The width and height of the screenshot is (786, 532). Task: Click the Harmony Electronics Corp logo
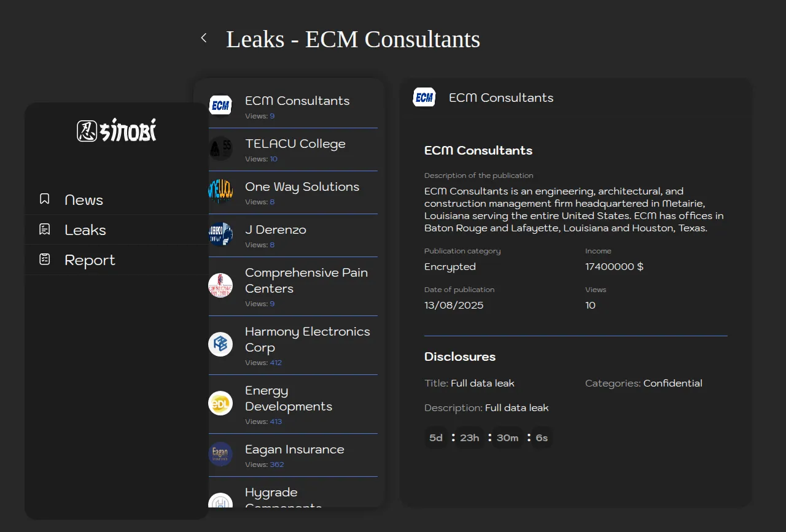click(220, 344)
